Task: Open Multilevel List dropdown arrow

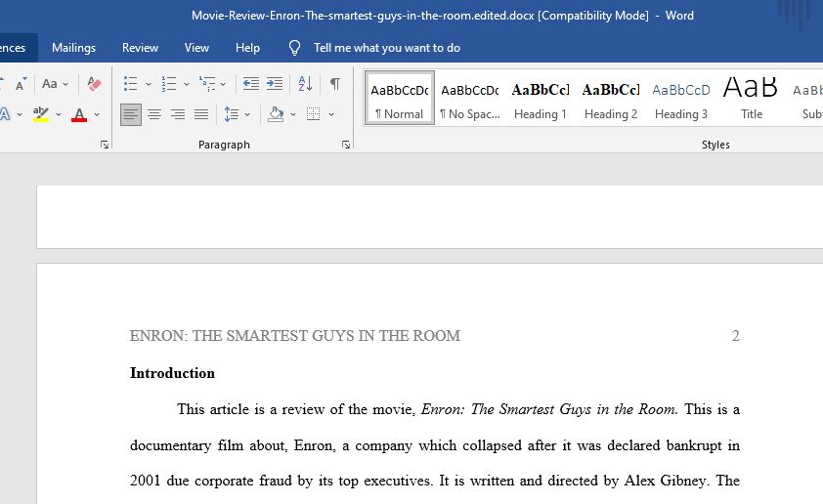Action: 223,84
